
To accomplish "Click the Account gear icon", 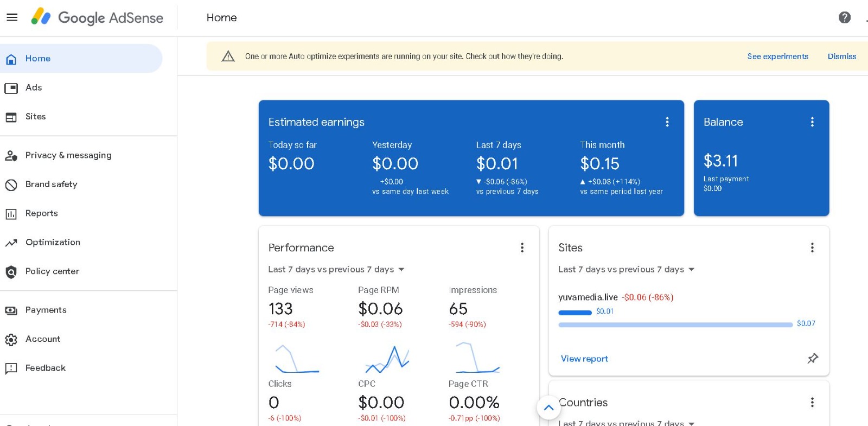I will [x=11, y=340].
